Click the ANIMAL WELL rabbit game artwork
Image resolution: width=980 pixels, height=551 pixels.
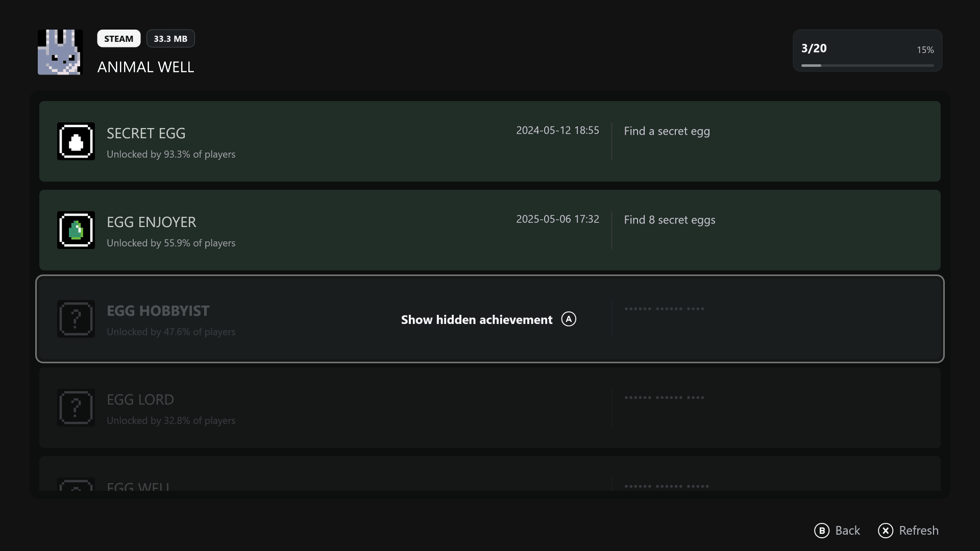click(x=59, y=52)
